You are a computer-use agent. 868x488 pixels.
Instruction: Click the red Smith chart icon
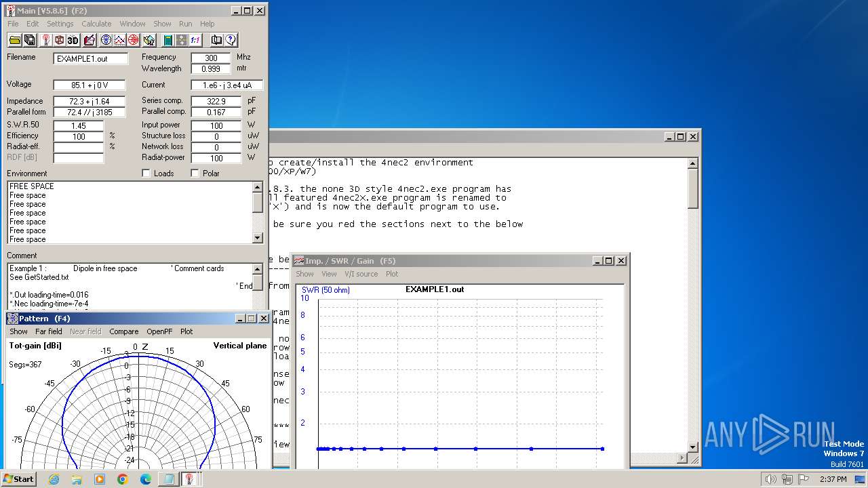(x=133, y=40)
